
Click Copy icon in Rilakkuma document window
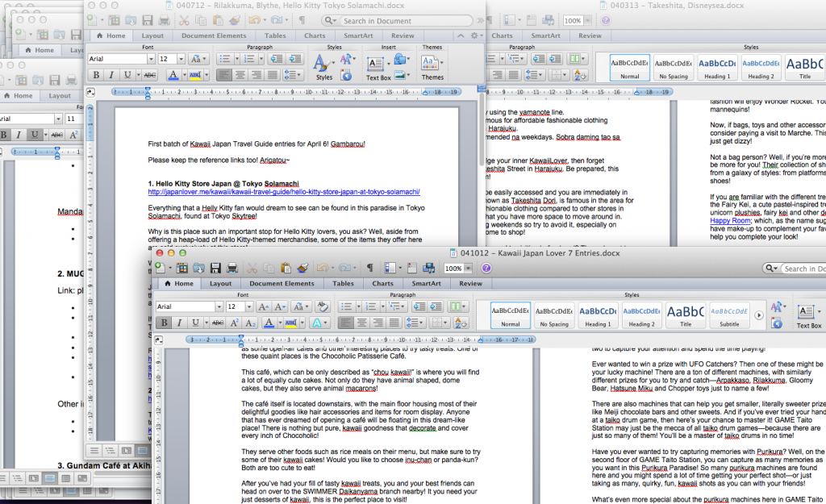click(201, 20)
